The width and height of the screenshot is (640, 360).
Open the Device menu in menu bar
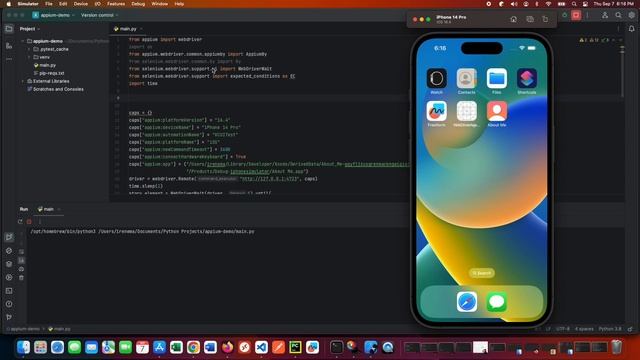pyautogui.click(x=80, y=4)
